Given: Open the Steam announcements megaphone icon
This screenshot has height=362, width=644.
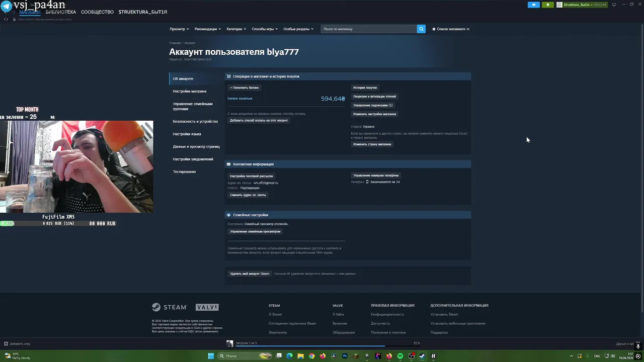Looking at the screenshot, I should pos(533,5).
